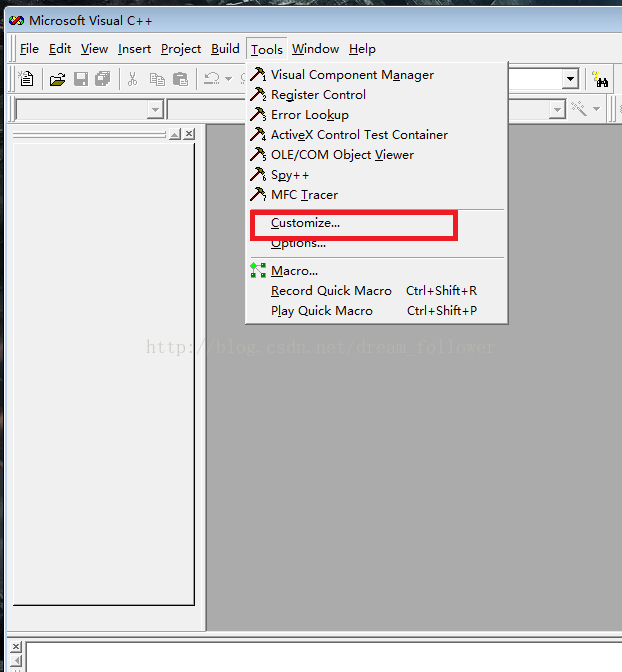
Task: Click the New Text File toolbar icon
Action: (x=26, y=79)
